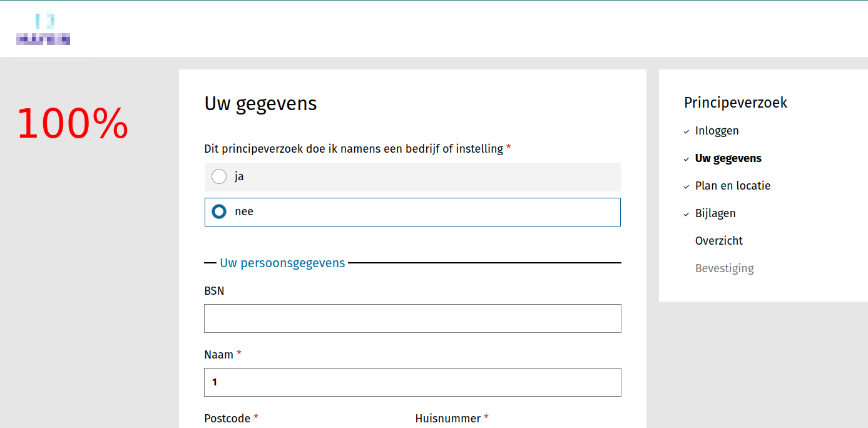
Task: Click the blurred site logo in header
Action: [x=43, y=29]
